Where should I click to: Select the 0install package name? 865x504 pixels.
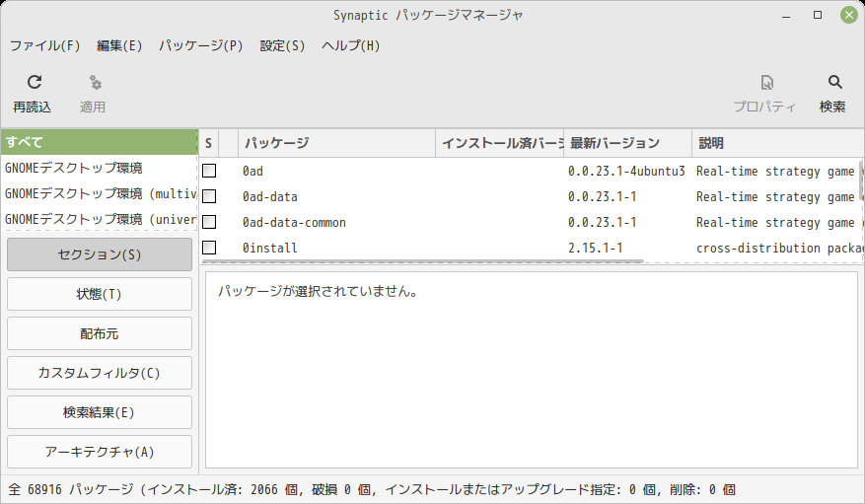[270, 248]
